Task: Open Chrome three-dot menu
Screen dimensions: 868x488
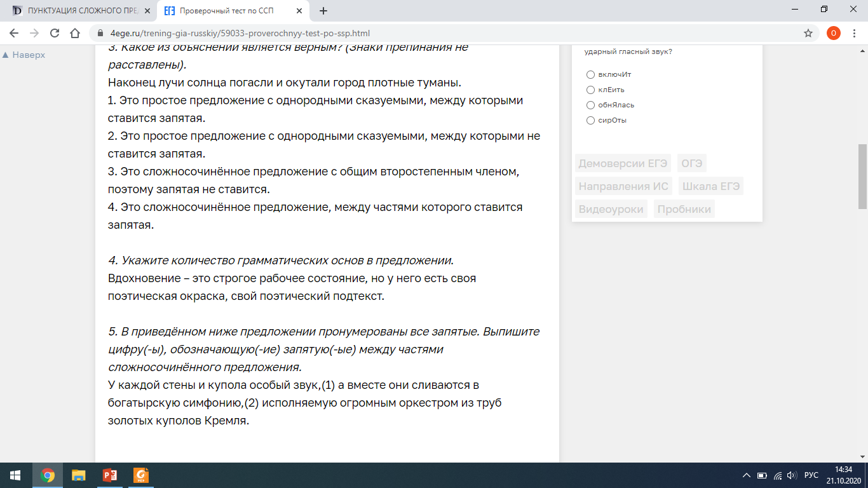Action: pyautogui.click(x=855, y=33)
